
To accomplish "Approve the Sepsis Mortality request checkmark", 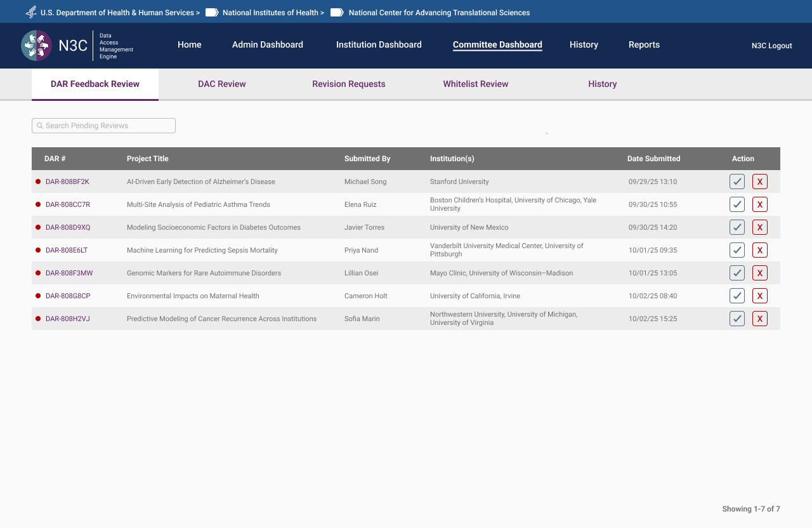I will [x=737, y=250].
